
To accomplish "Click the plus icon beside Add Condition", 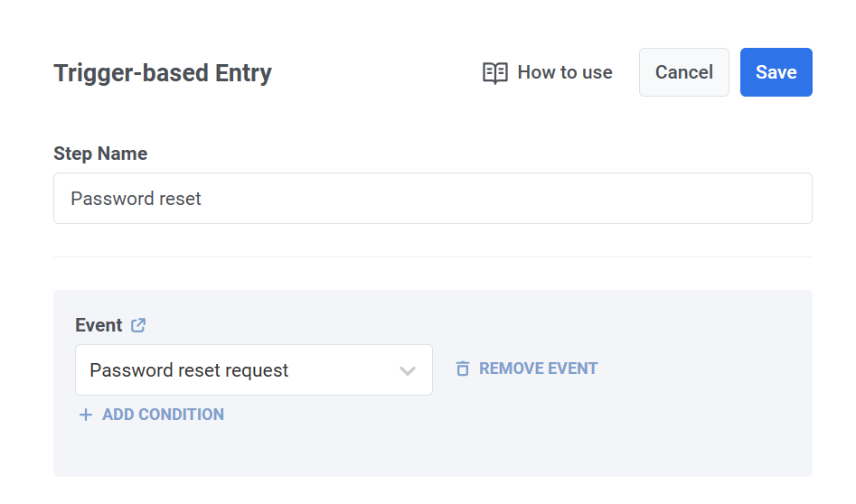I will pyautogui.click(x=86, y=415).
